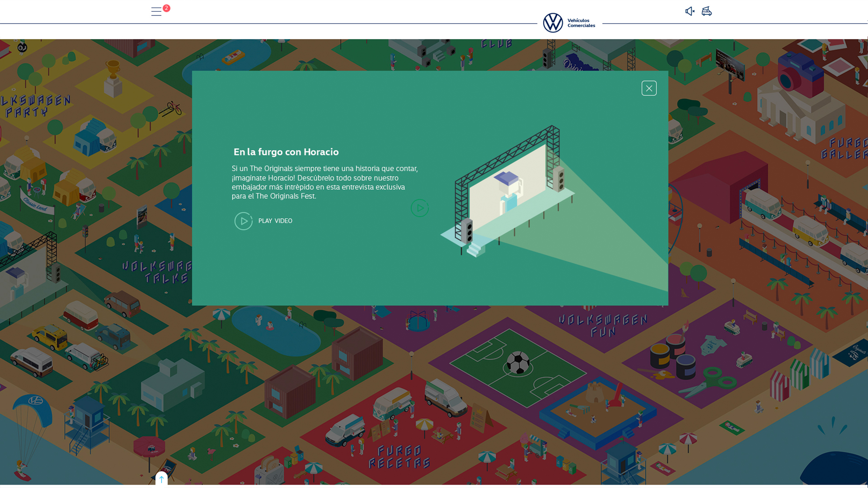Click the PLAY VIDEO text label

[x=275, y=221]
